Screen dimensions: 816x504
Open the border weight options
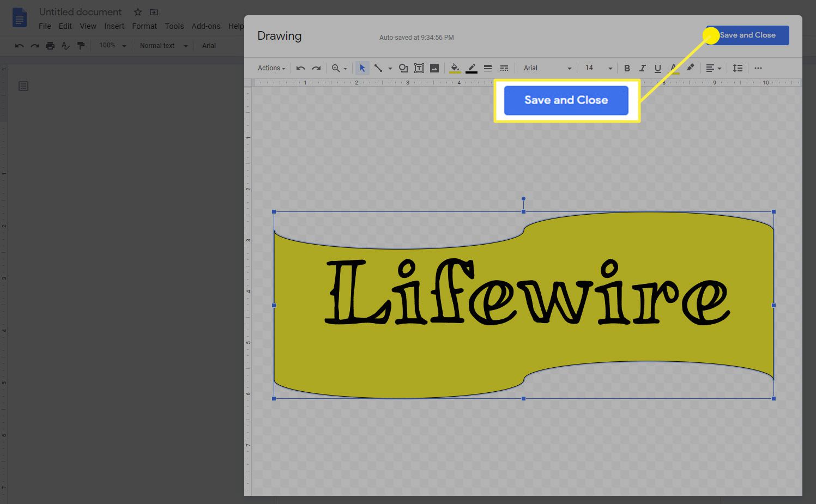(488, 68)
